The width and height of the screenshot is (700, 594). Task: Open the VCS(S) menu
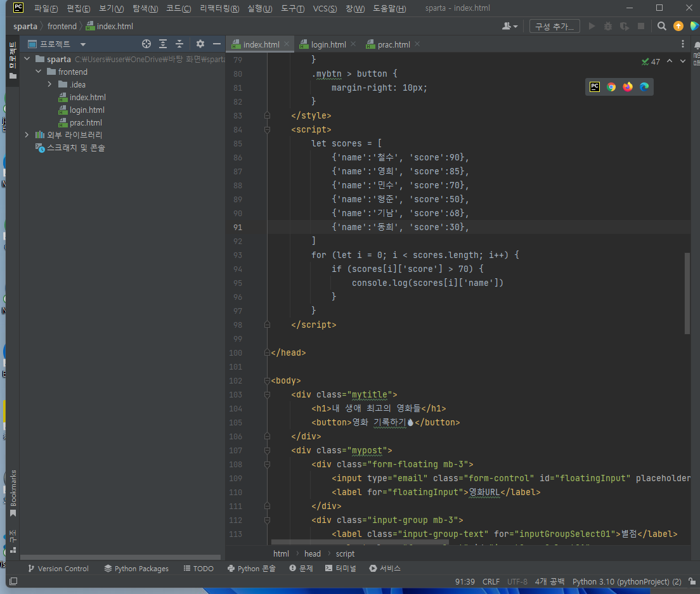coord(325,8)
